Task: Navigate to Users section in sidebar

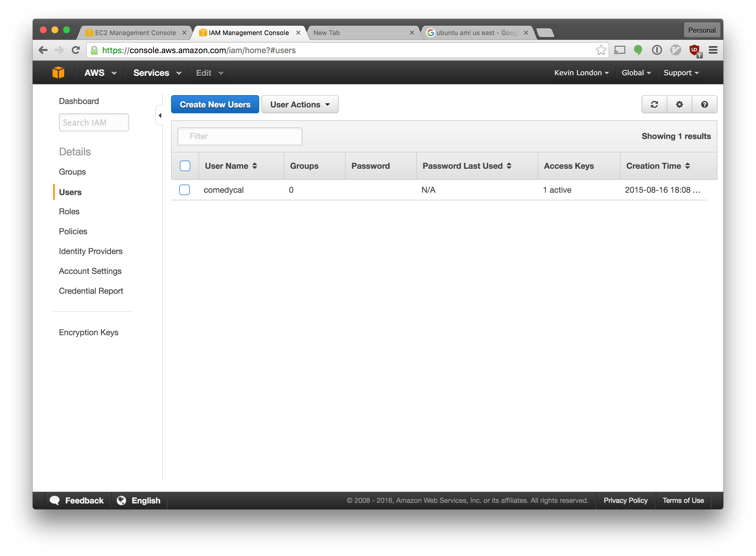Action: (70, 191)
